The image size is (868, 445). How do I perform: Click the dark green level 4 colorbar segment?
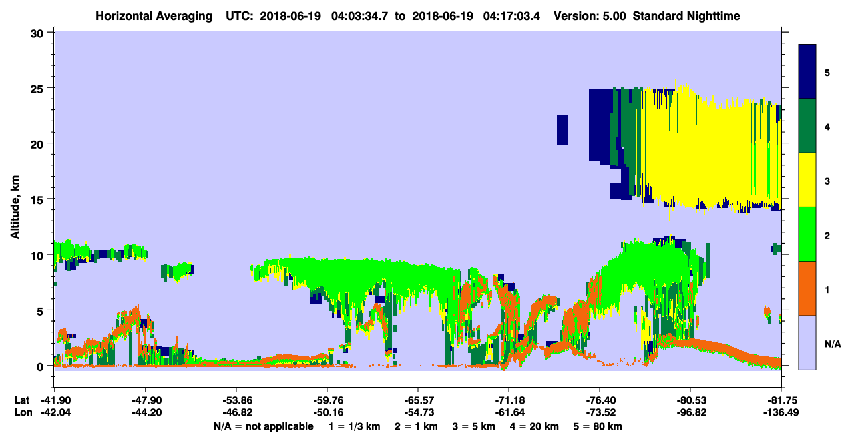click(807, 126)
